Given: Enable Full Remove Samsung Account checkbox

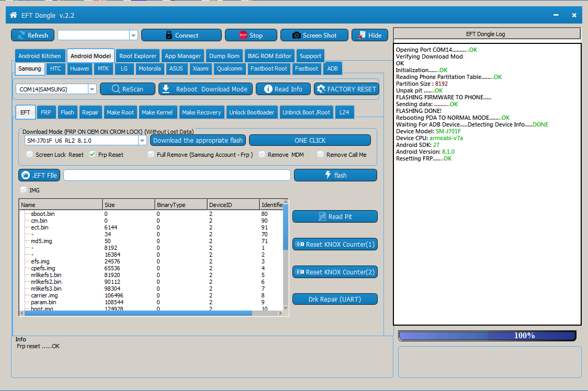Looking at the screenshot, I should (x=151, y=154).
